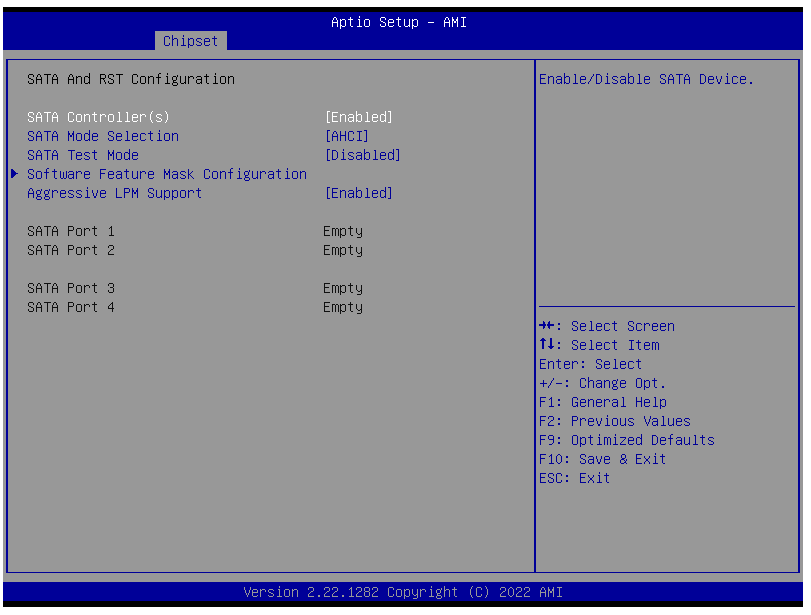
Task: Click SATA Port 1 entry
Action: [x=70, y=231]
